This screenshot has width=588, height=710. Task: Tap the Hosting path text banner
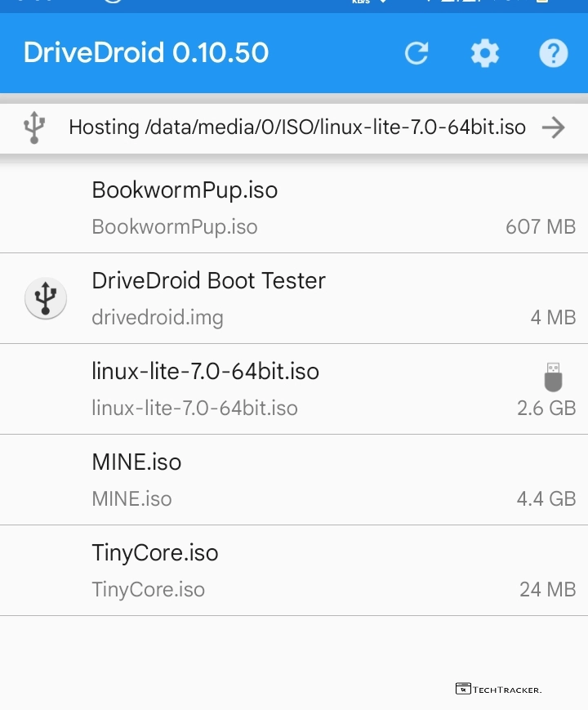pos(296,127)
